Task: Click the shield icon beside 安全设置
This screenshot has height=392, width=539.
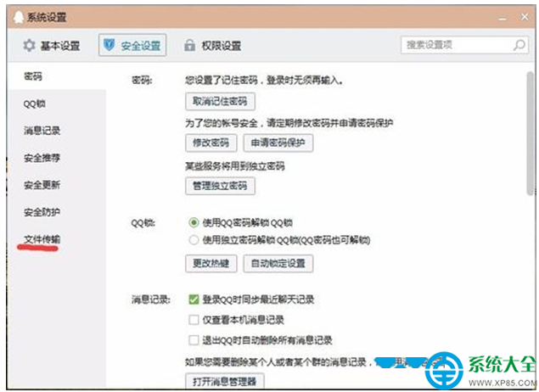Action: tap(109, 45)
